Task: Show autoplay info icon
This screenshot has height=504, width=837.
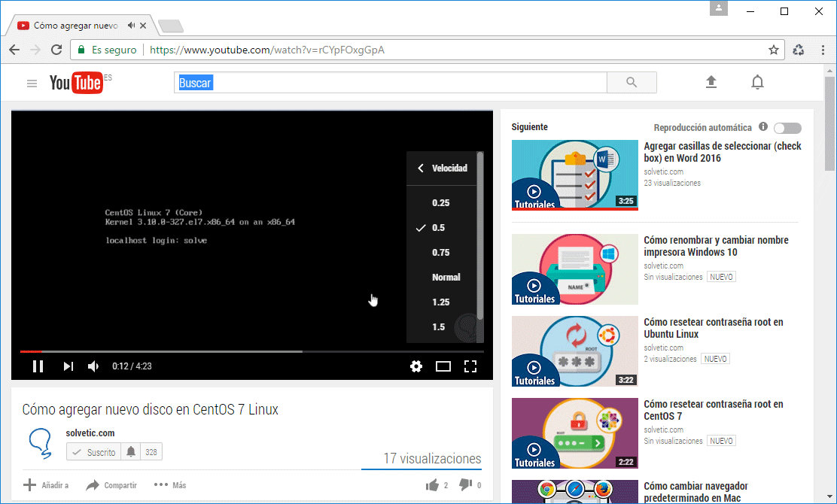Action: point(763,127)
